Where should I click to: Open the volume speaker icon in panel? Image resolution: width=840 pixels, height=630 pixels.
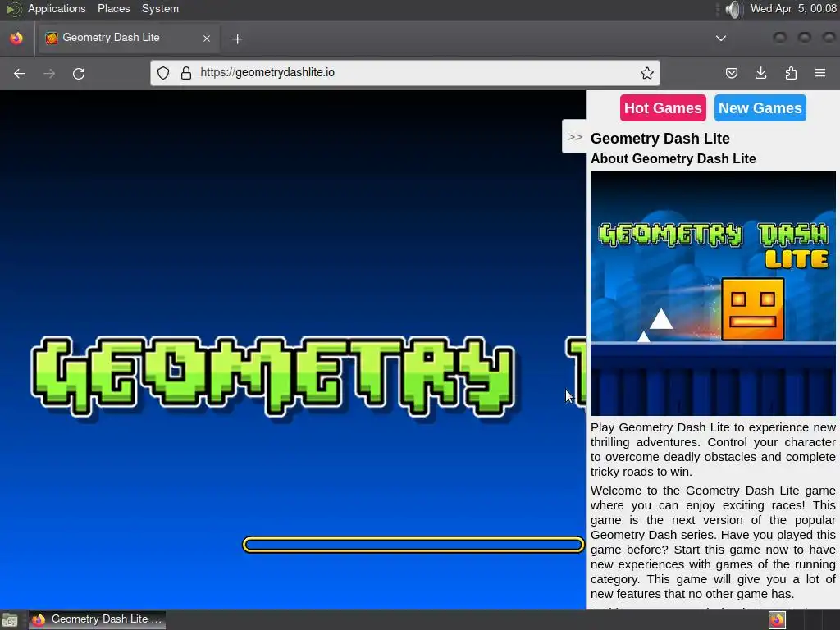tap(733, 9)
